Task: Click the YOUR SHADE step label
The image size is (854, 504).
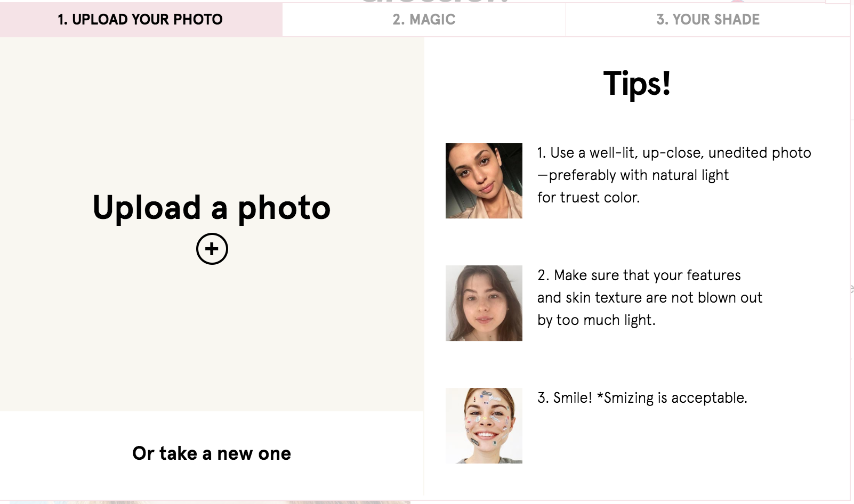Action: [709, 20]
